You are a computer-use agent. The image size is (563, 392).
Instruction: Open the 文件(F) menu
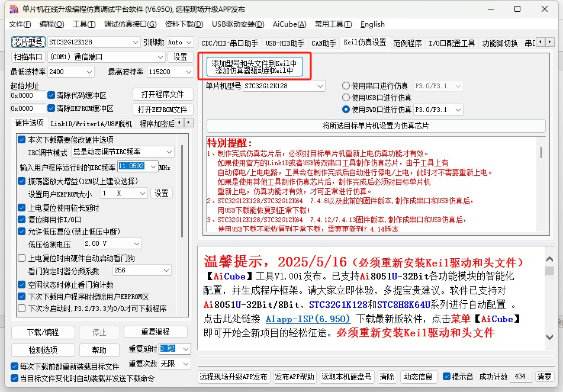(20, 24)
